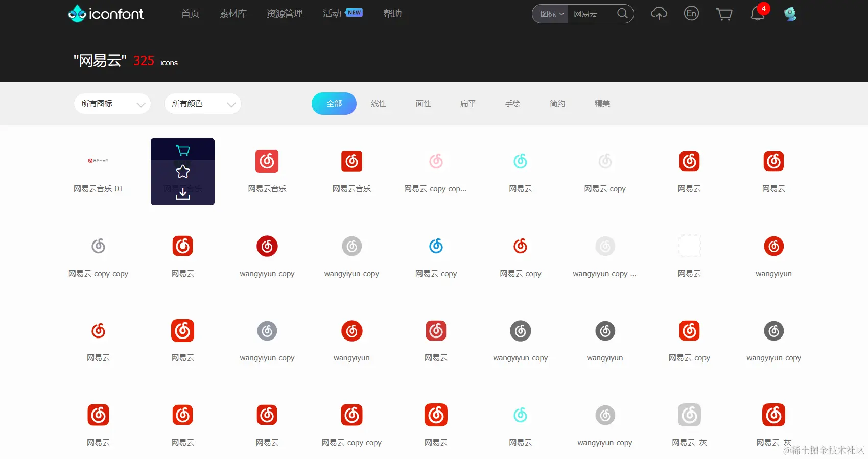Select the 简约 style tab

coord(557,104)
